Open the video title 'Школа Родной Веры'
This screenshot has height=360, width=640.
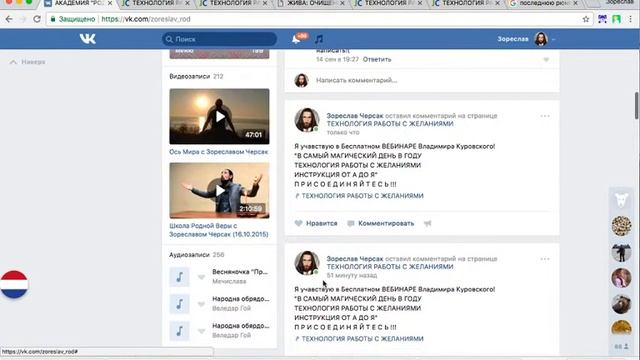(219, 230)
